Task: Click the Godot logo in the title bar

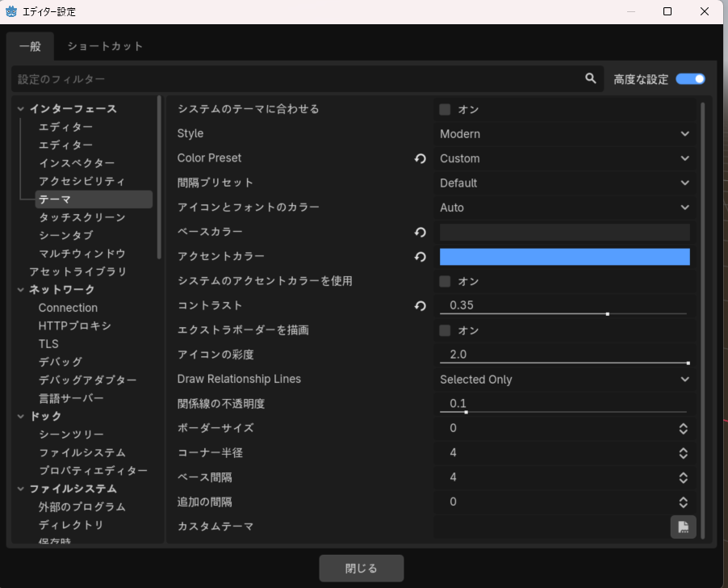Action: pyautogui.click(x=11, y=11)
